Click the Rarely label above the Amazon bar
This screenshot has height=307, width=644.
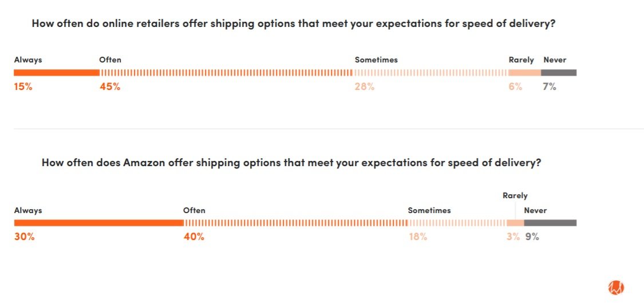[515, 195]
